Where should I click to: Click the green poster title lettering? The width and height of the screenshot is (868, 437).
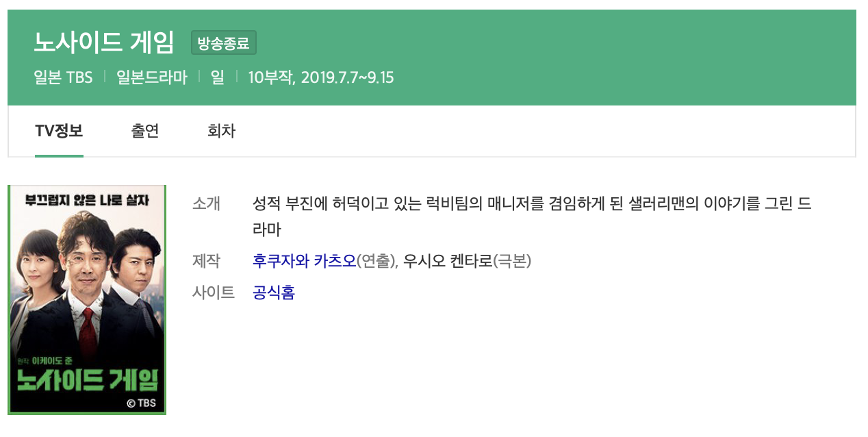pos(87,379)
